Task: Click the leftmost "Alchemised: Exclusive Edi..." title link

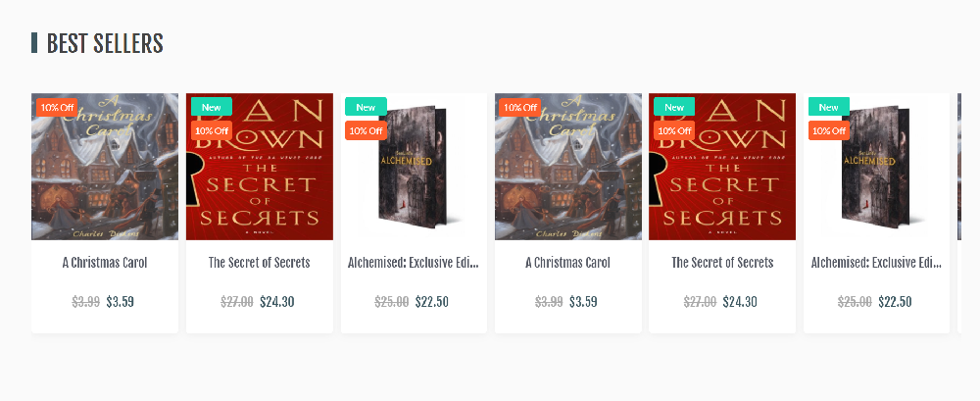Action: (x=414, y=263)
